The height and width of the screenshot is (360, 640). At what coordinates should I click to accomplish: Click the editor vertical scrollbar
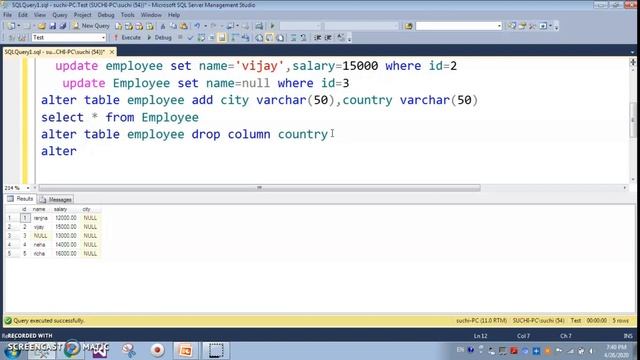633,120
